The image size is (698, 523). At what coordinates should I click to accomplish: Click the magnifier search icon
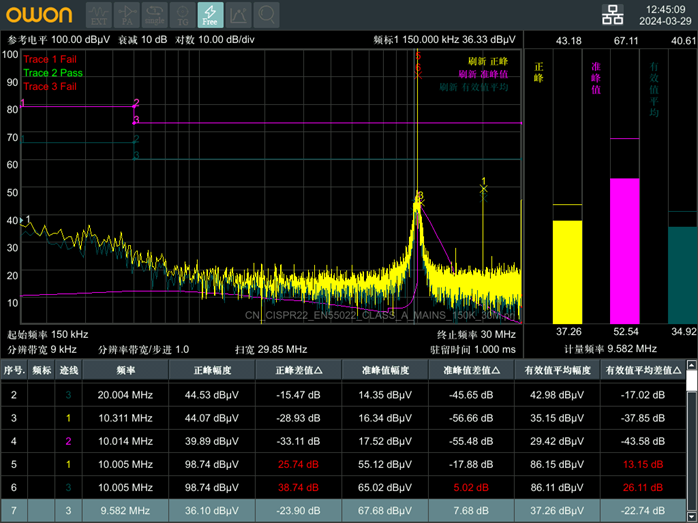click(x=267, y=15)
